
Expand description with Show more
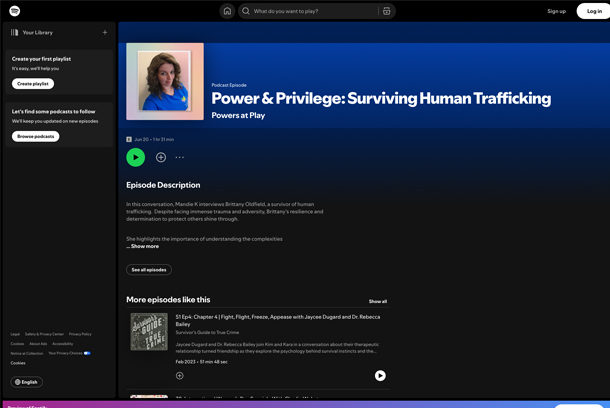tap(145, 246)
